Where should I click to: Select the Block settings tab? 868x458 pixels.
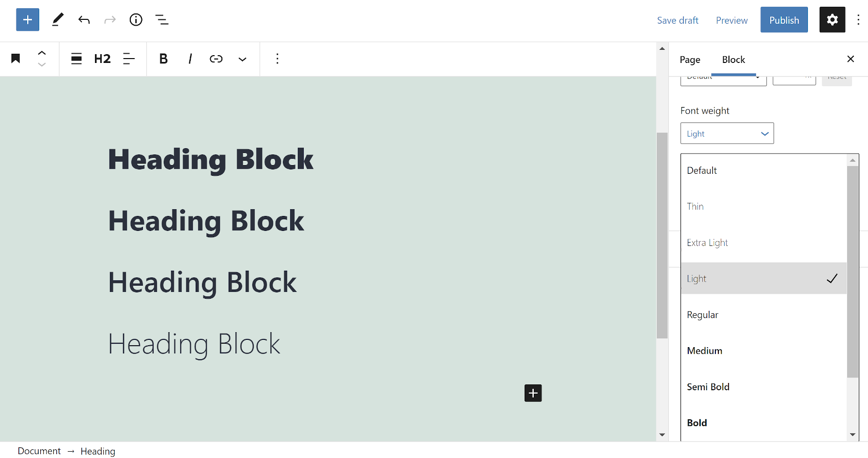[x=733, y=60]
